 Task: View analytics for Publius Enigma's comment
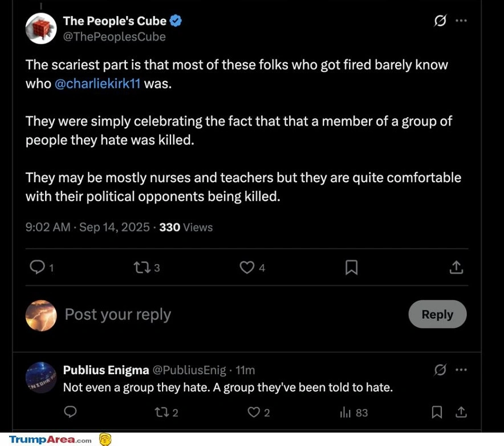pyautogui.click(x=345, y=412)
